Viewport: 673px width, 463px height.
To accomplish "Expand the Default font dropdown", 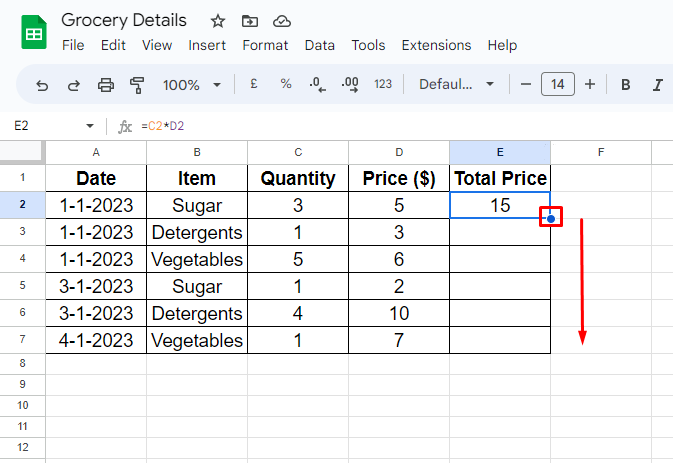I will click(x=460, y=85).
